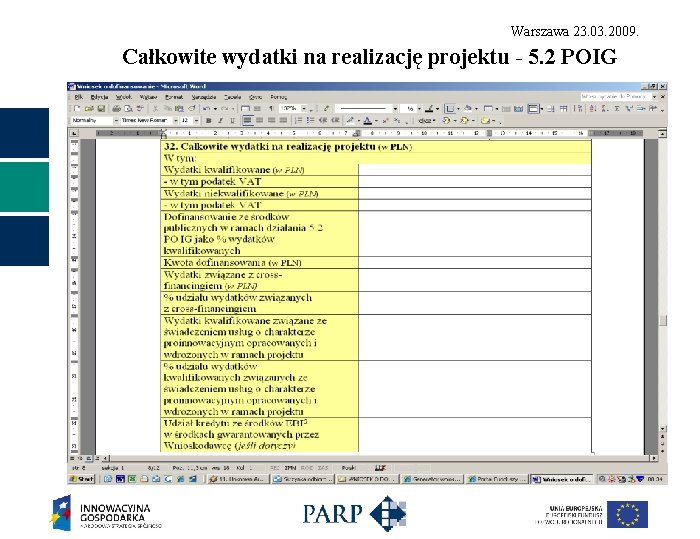Apply superscript formatting
The height and width of the screenshot is (539, 700).
click(x=386, y=120)
